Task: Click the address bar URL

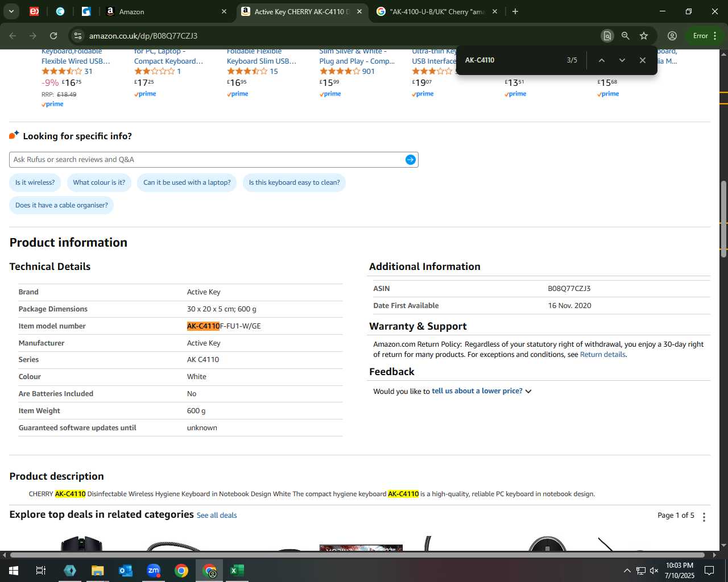Action: [x=143, y=36]
